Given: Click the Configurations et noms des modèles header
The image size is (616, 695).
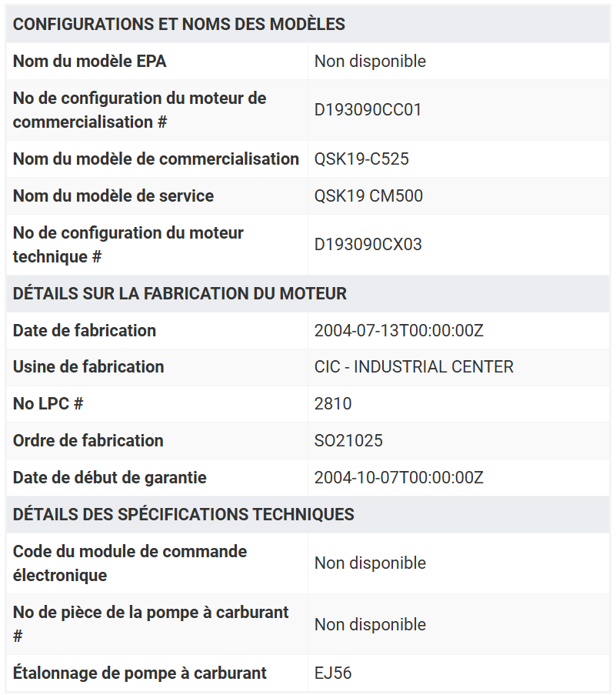Looking at the screenshot, I should 179,24.
